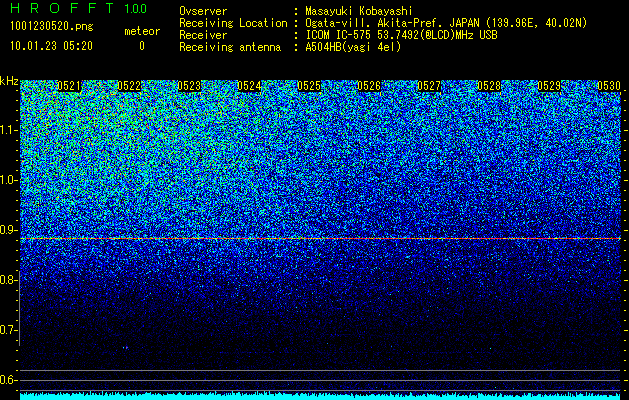Click the meteor count label

pos(142,31)
